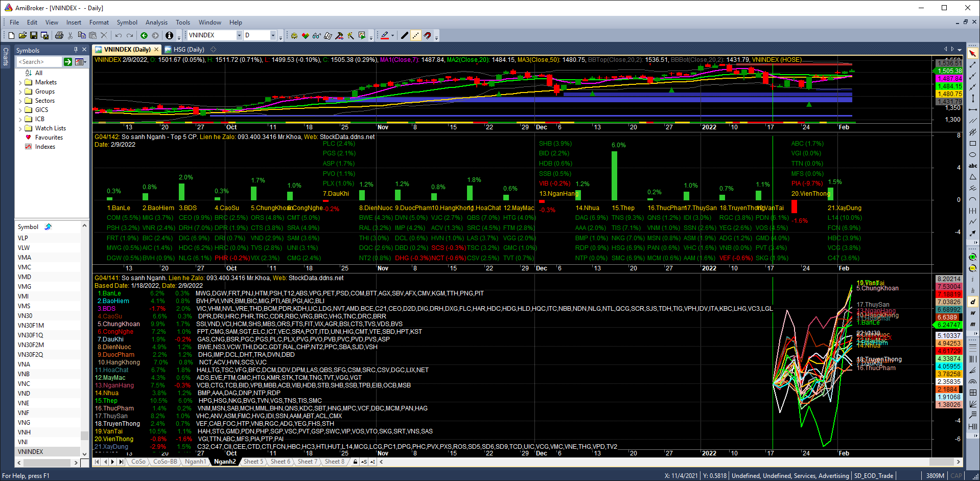
Task: Click the black thick line style icon
Action: tap(405, 35)
